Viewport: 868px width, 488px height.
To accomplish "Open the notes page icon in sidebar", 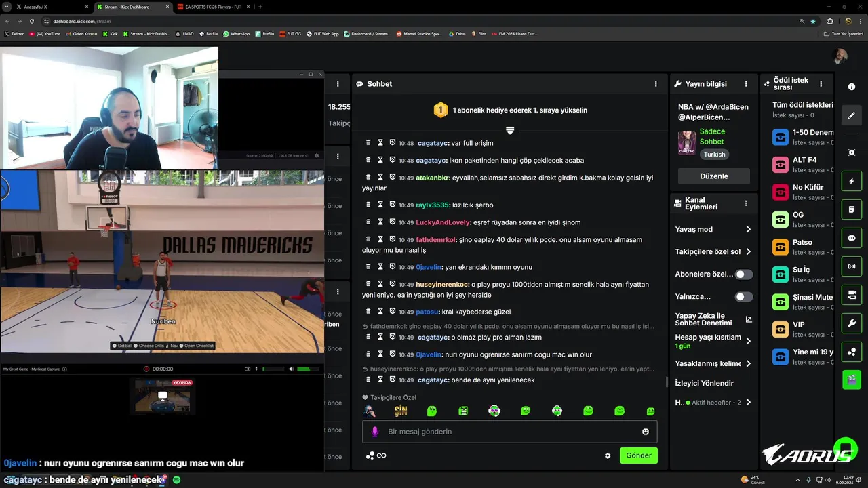I will [852, 209].
